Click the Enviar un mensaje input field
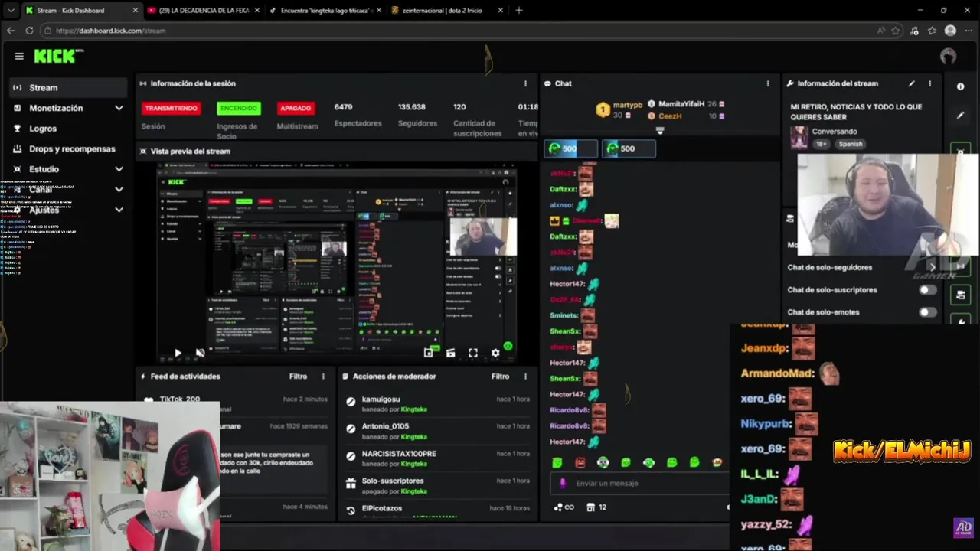This screenshot has height=551, width=980. [639, 483]
